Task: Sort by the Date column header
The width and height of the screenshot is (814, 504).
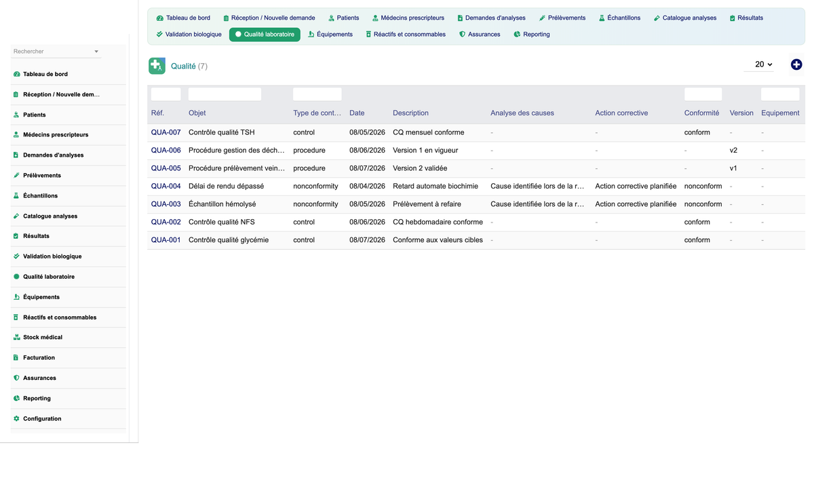Action: pyautogui.click(x=357, y=113)
